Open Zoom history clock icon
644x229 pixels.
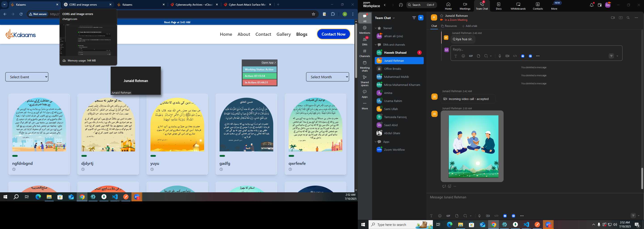pyautogui.click(x=401, y=5)
